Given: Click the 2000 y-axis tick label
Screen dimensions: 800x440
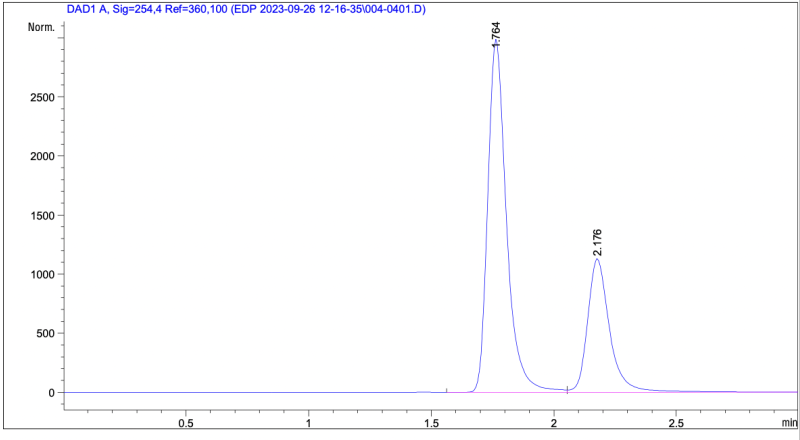Looking at the screenshot, I should click(x=43, y=156).
